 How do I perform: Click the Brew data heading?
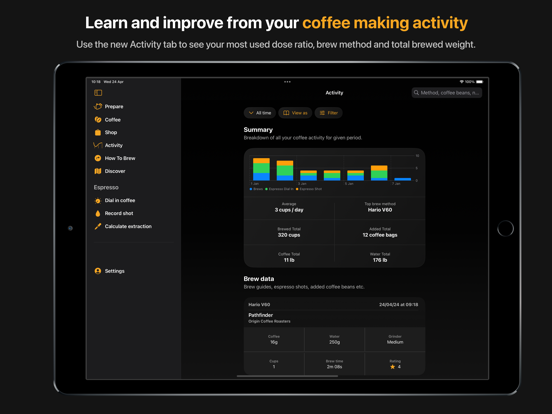click(259, 279)
